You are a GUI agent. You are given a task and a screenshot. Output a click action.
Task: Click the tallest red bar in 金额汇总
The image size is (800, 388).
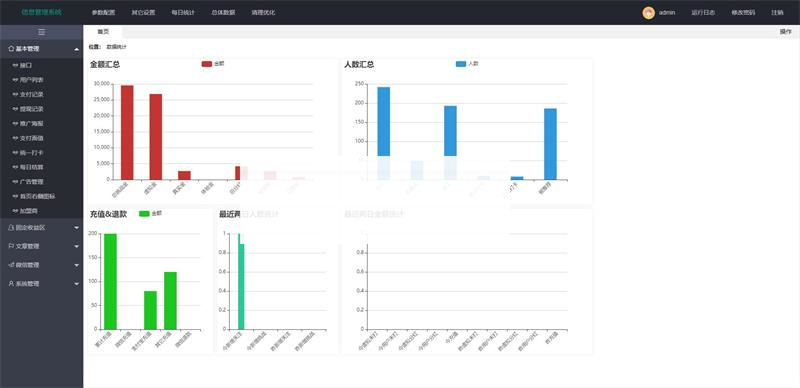click(x=127, y=132)
